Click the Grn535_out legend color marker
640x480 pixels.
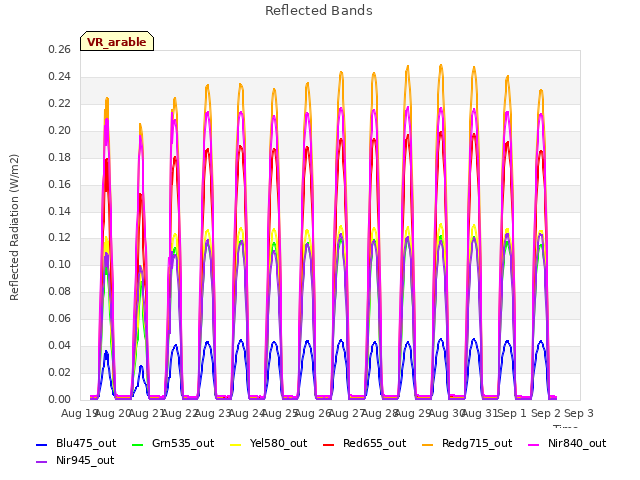tap(138, 444)
